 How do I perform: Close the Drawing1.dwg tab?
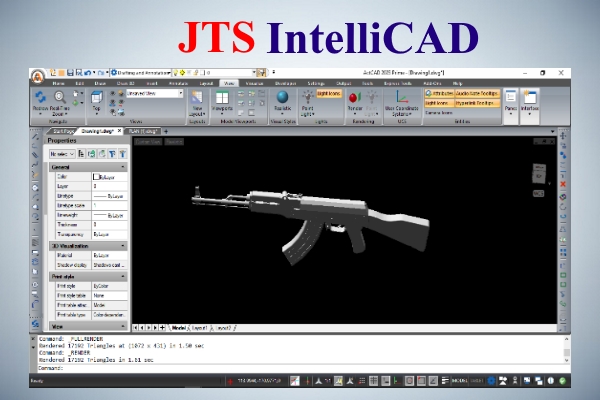click(x=119, y=131)
